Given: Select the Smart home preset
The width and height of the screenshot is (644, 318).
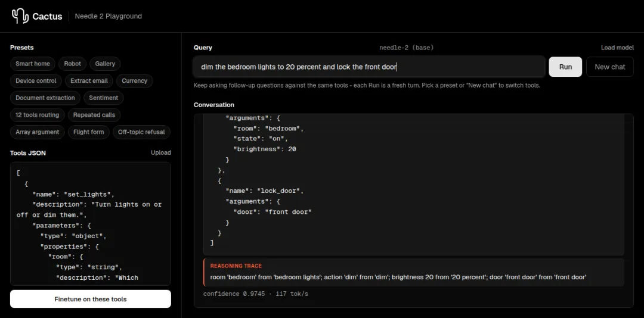Looking at the screenshot, I should point(33,64).
